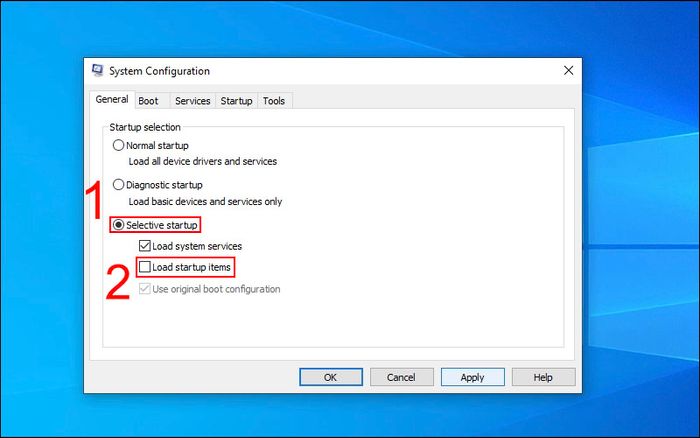
Task: Confirm with the OK button
Action: (x=331, y=377)
